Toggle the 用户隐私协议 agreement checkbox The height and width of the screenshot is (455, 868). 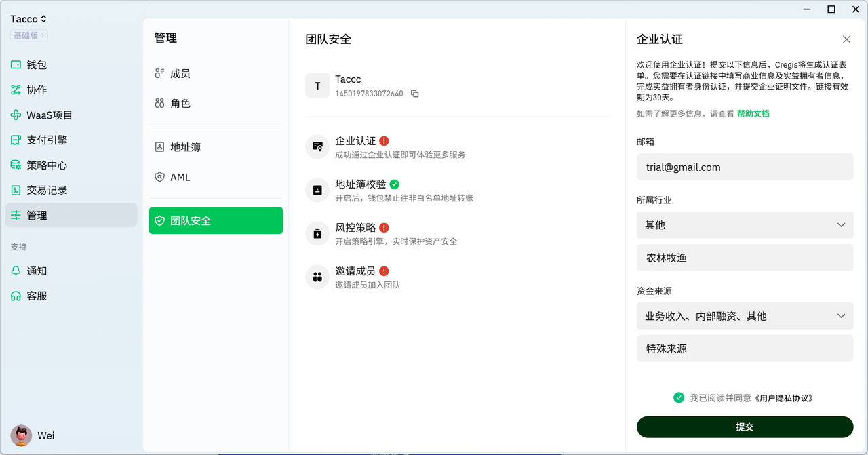tap(679, 398)
